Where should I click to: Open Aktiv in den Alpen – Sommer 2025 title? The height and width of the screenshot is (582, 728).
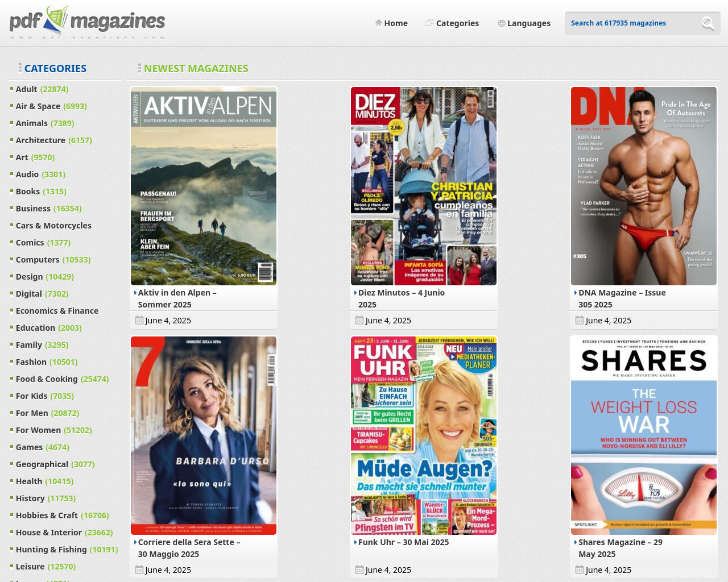point(177,298)
